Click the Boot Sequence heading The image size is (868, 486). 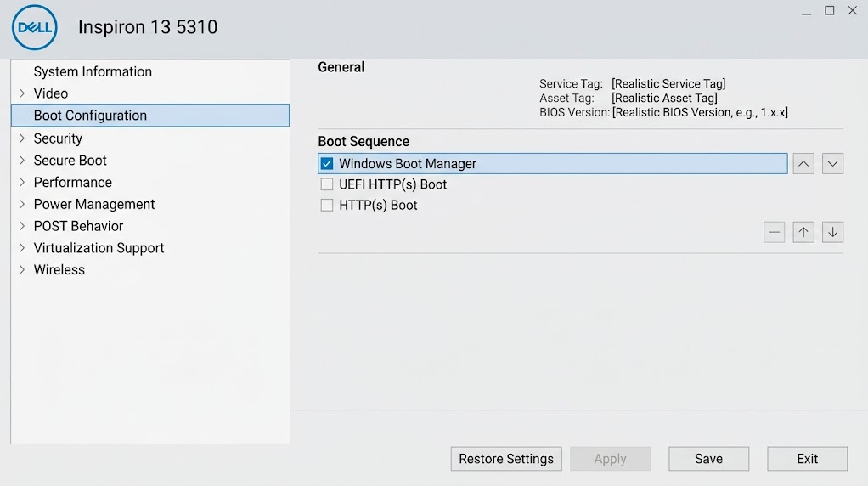coord(364,142)
